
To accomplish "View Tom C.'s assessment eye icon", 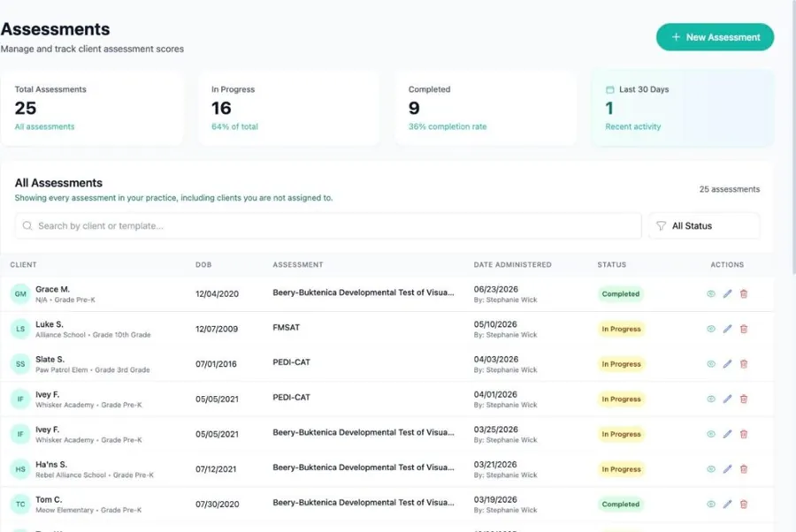I will 711,504.
